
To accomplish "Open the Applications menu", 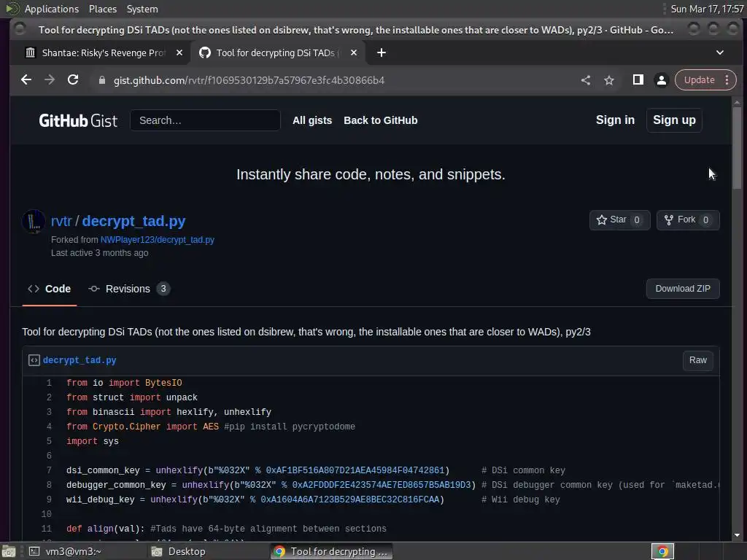I will pyautogui.click(x=52, y=9).
